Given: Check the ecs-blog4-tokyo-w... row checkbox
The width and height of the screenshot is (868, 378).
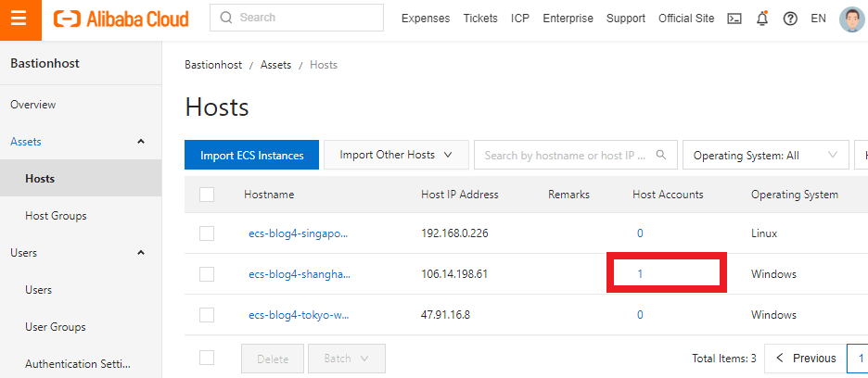Looking at the screenshot, I should 207,315.
